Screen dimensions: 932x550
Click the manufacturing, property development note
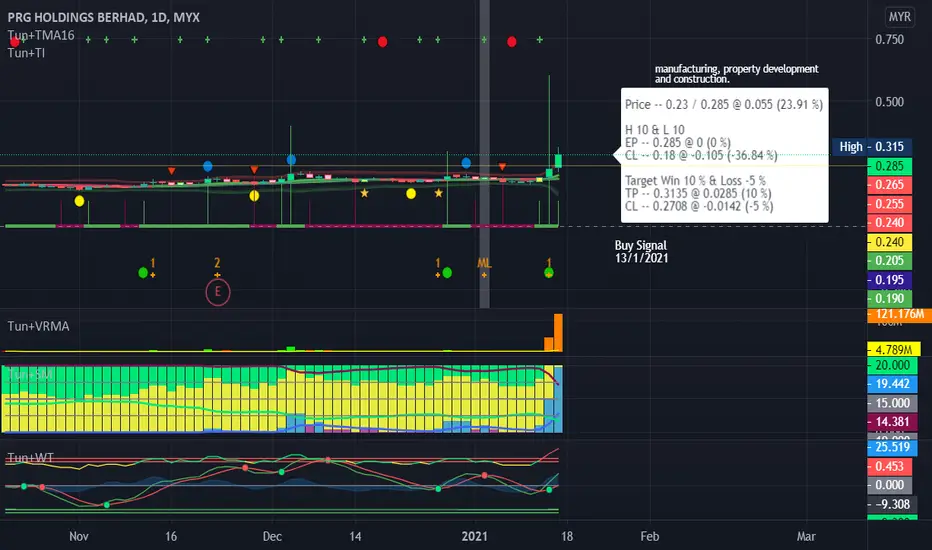point(736,74)
